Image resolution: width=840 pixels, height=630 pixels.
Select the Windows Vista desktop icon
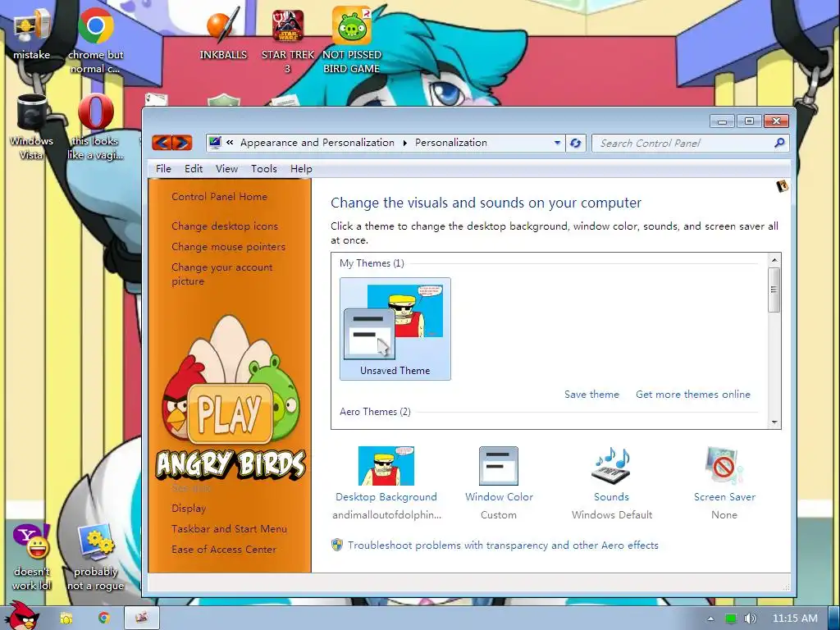point(31,127)
